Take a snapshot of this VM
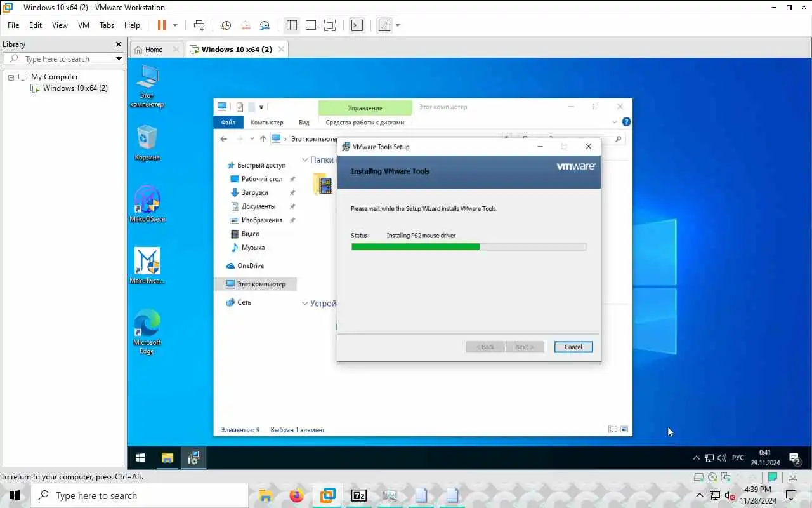 point(226,25)
